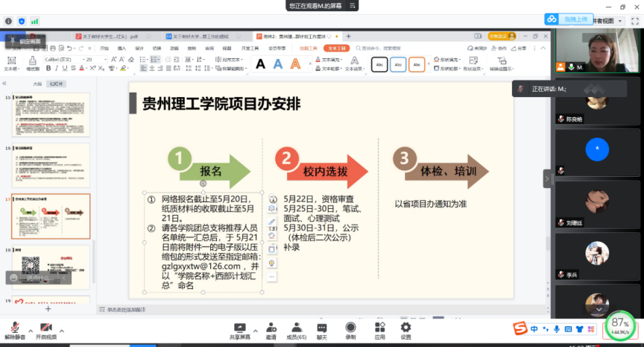Click the 拖拽上传 upload button

tap(571, 19)
